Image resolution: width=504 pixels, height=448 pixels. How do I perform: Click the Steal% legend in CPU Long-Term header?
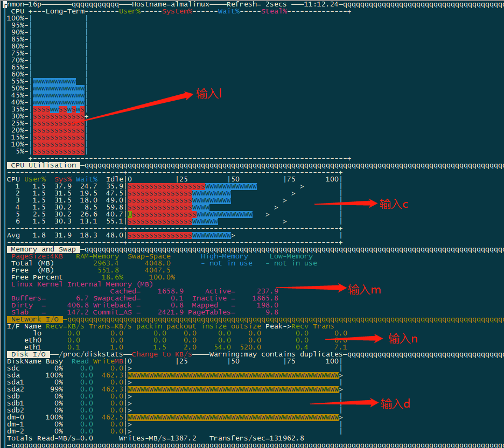coord(274,11)
